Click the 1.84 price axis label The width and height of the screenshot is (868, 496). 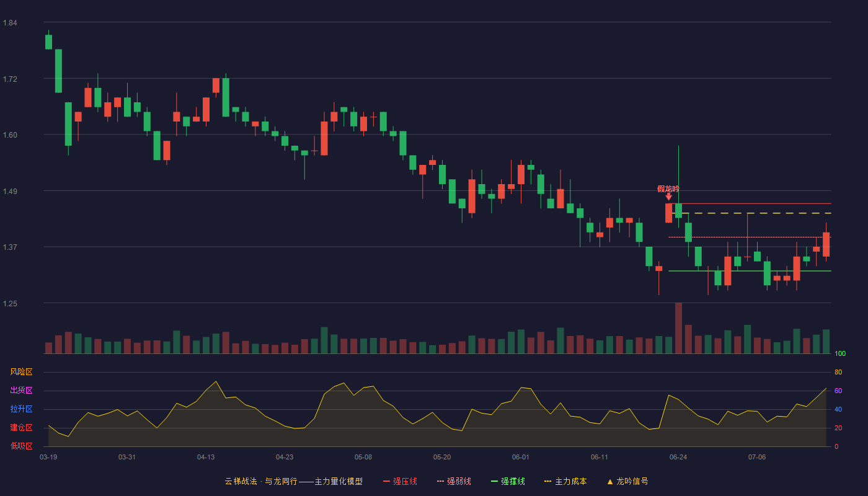click(x=10, y=23)
